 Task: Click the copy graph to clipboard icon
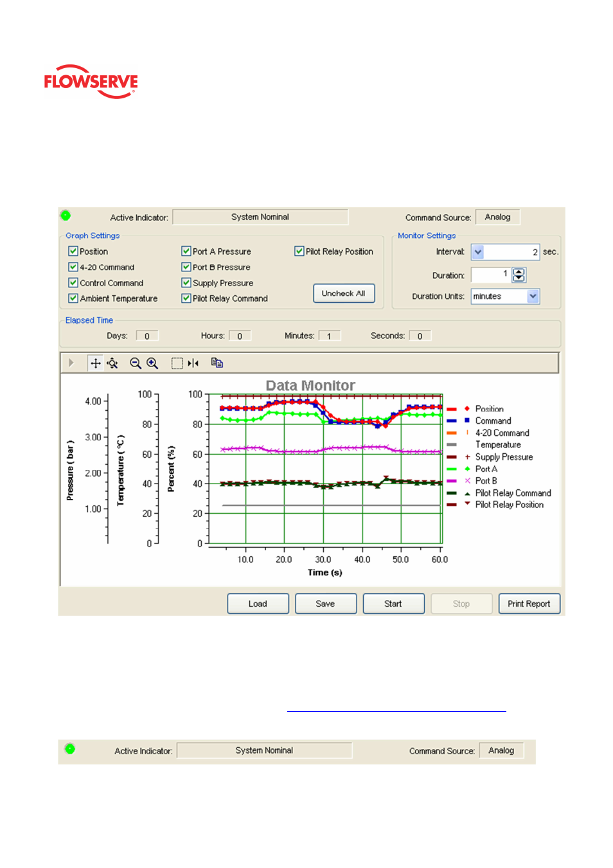point(217,363)
